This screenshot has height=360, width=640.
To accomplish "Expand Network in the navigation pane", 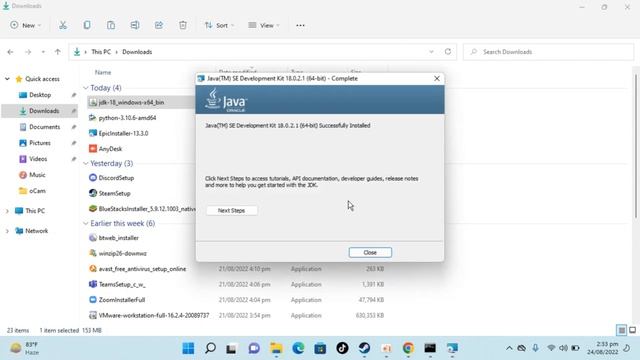I will [7, 231].
